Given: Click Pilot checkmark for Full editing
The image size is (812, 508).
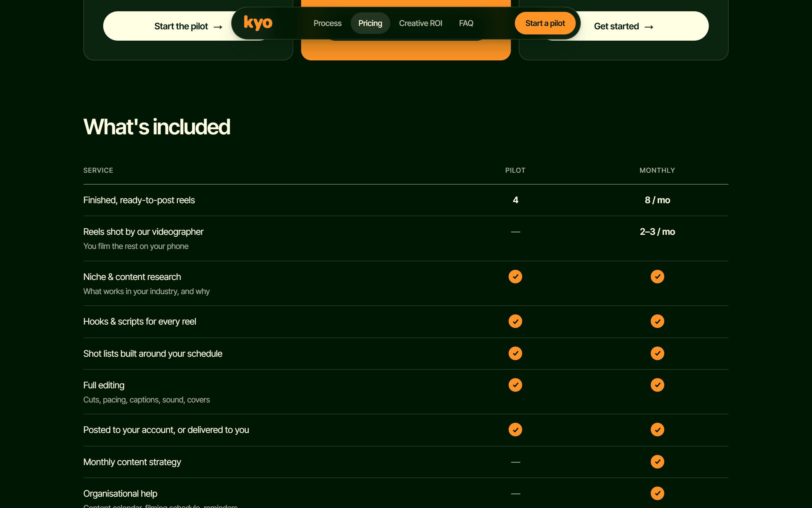Looking at the screenshot, I should point(515,385).
